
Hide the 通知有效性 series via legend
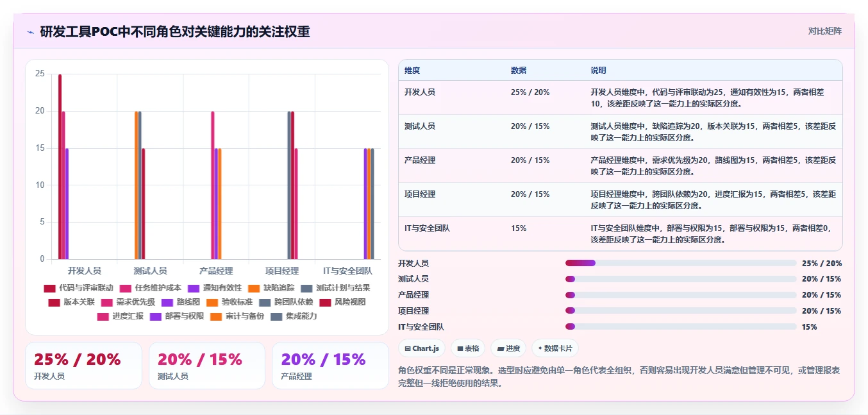(215, 288)
